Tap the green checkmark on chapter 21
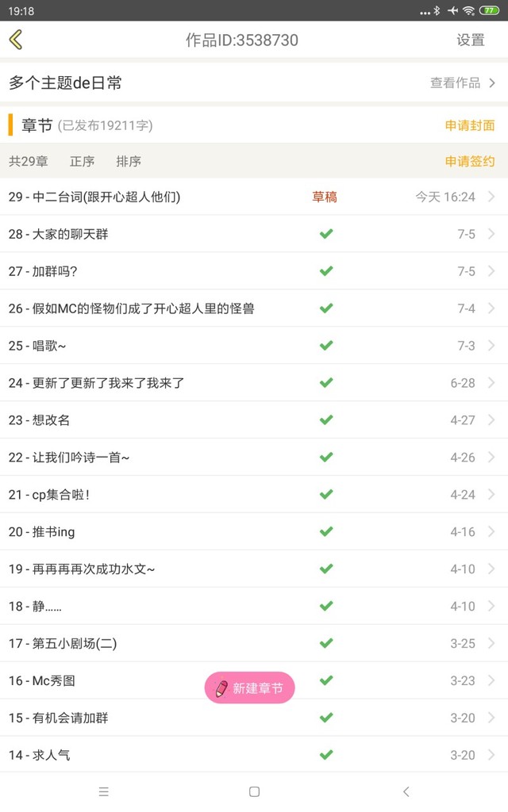Screen dimensions: 508x812 coord(326,495)
